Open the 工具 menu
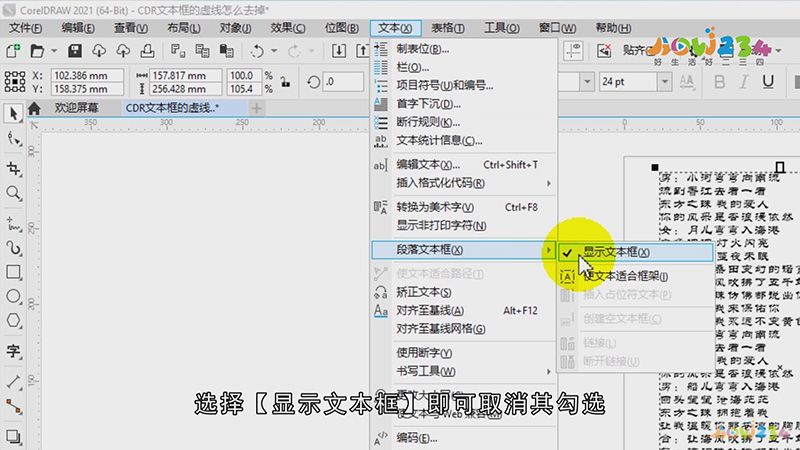 click(502, 28)
